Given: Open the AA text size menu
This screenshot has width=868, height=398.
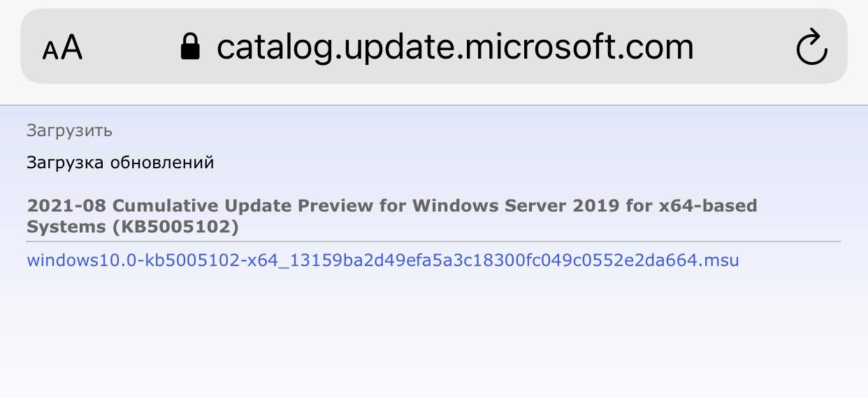Looking at the screenshot, I should point(63,48).
